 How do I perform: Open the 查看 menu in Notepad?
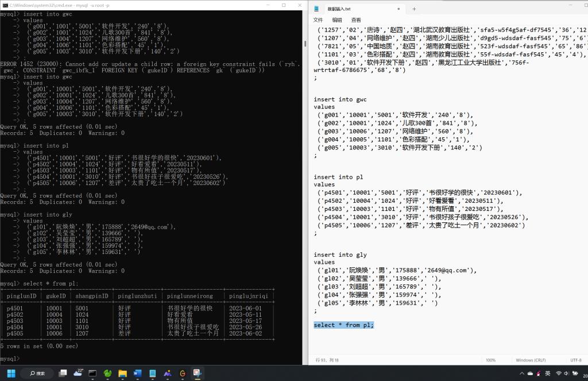(x=356, y=20)
